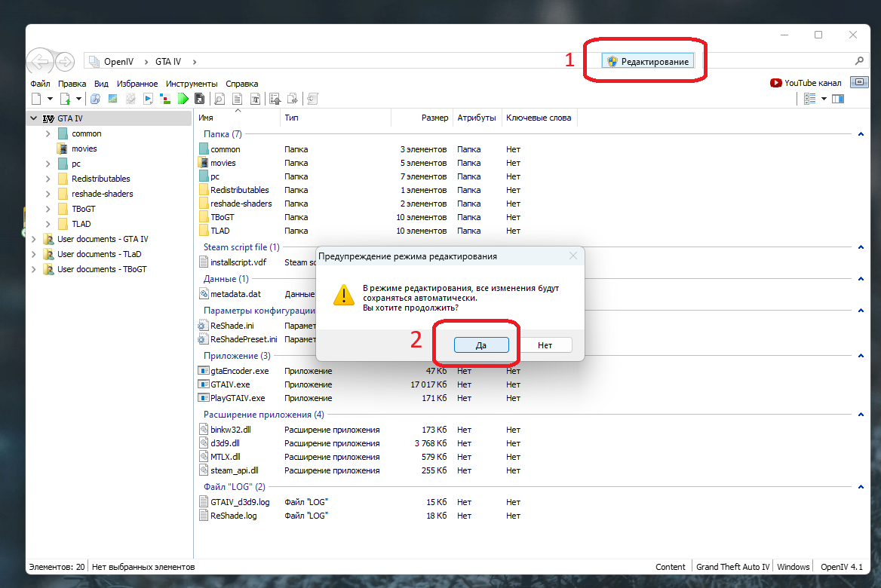Viewport: 881px width, 588px height.
Task: Go back with the left arrow button
Action: tap(40, 61)
